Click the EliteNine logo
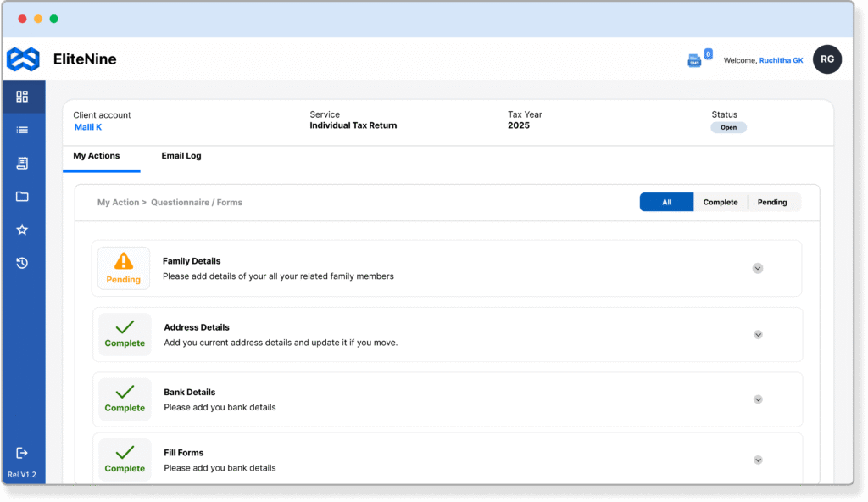This screenshot has height=502, width=868. coord(23,59)
